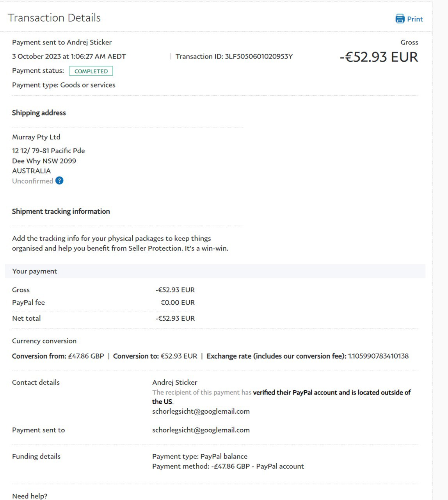Viewport: 448px width, 500px height.
Task: Click Andrej Sticker name in Contact details
Action: pos(174,382)
